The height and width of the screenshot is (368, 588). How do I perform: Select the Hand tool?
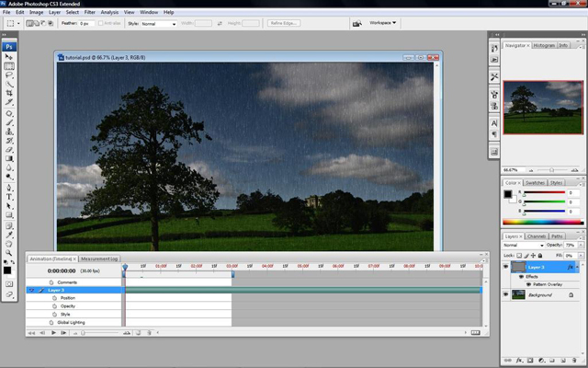pyautogui.click(x=9, y=244)
